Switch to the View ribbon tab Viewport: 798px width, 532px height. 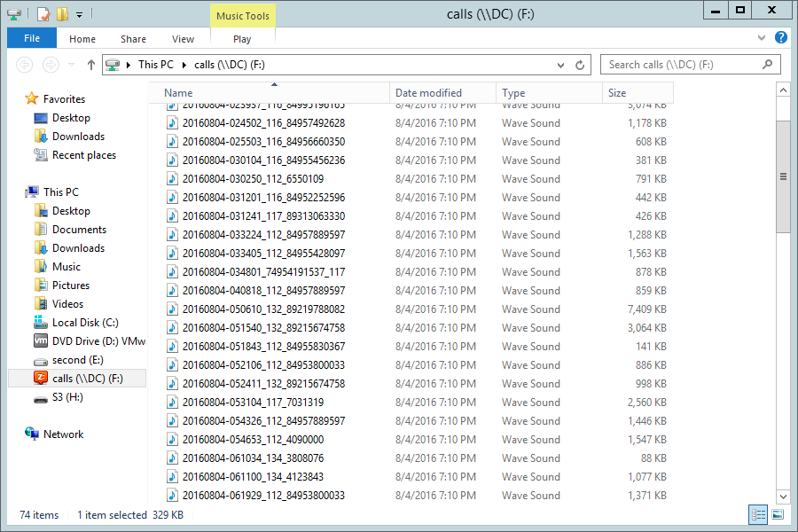coord(183,39)
